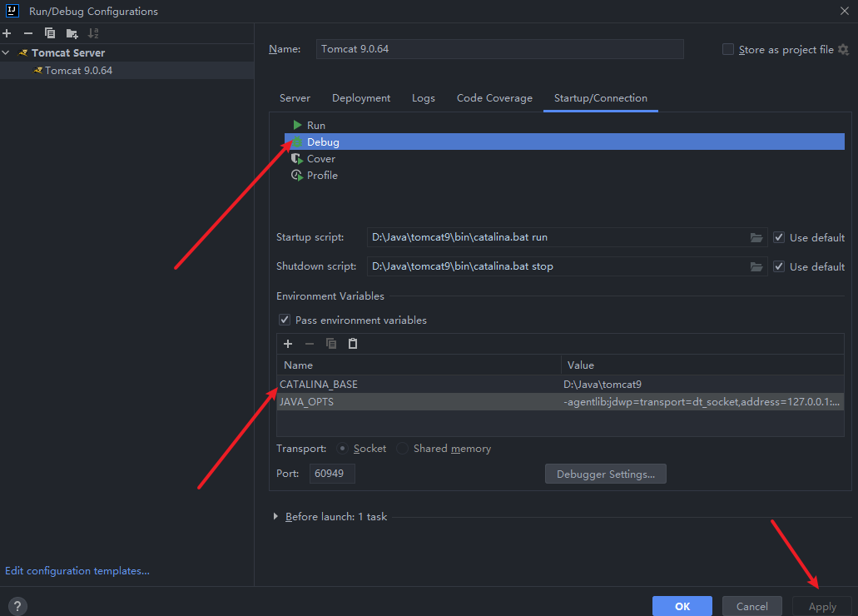The height and width of the screenshot is (616, 858).
Task: Sort configurations alphabetically
Action: 93,33
